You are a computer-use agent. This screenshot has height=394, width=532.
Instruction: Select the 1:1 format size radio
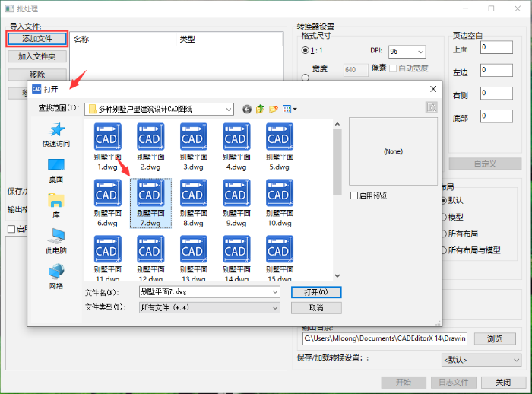click(x=305, y=50)
